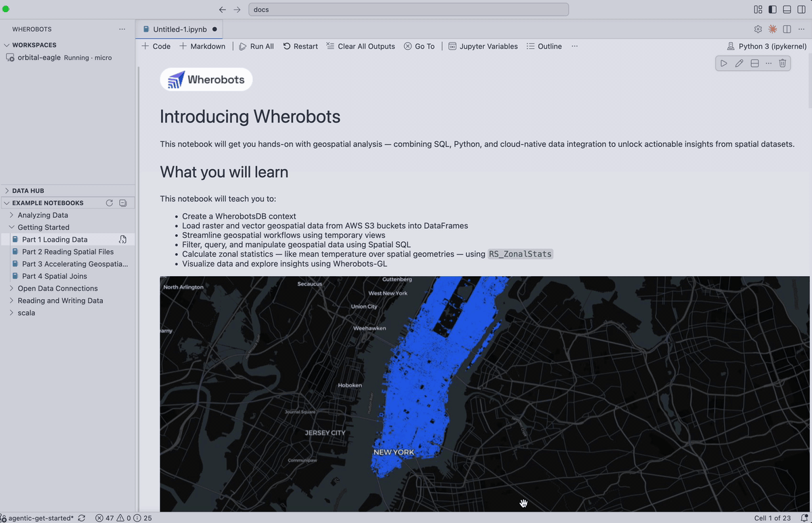Run All notebook cells

(x=256, y=46)
